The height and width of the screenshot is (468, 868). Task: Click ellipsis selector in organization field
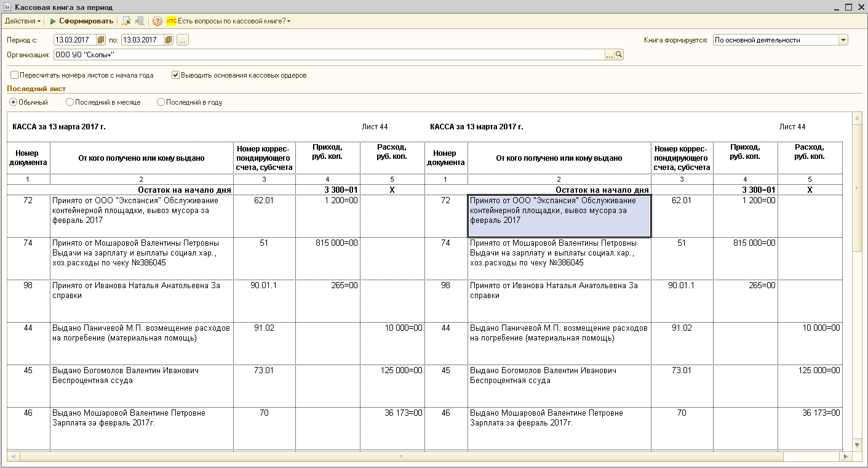610,55
